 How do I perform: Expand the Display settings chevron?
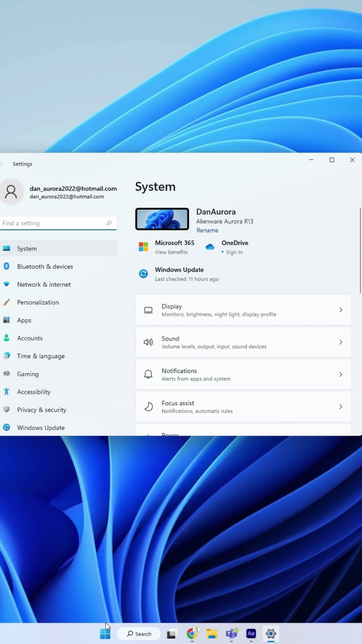(341, 310)
